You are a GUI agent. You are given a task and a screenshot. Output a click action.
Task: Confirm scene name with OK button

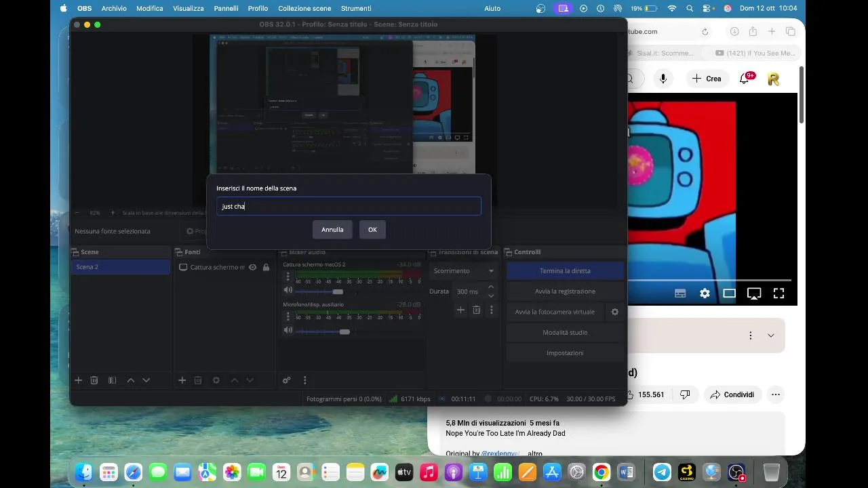pyautogui.click(x=372, y=230)
